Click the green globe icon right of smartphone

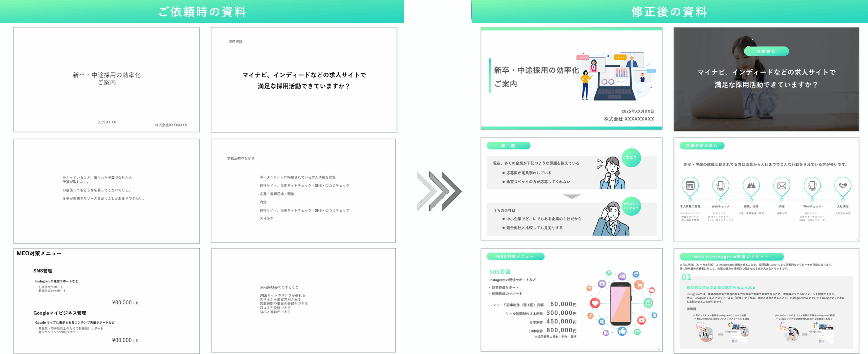coord(648,303)
